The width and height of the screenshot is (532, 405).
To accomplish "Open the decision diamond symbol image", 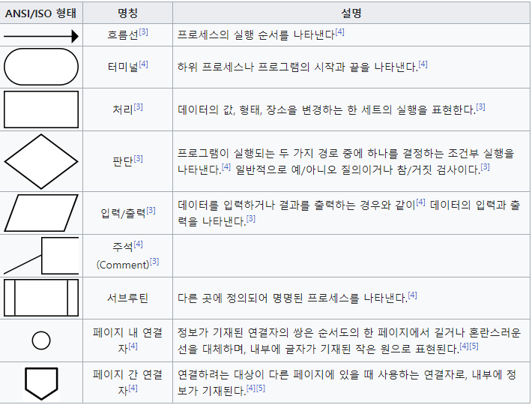I will click(x=41, y=161).
